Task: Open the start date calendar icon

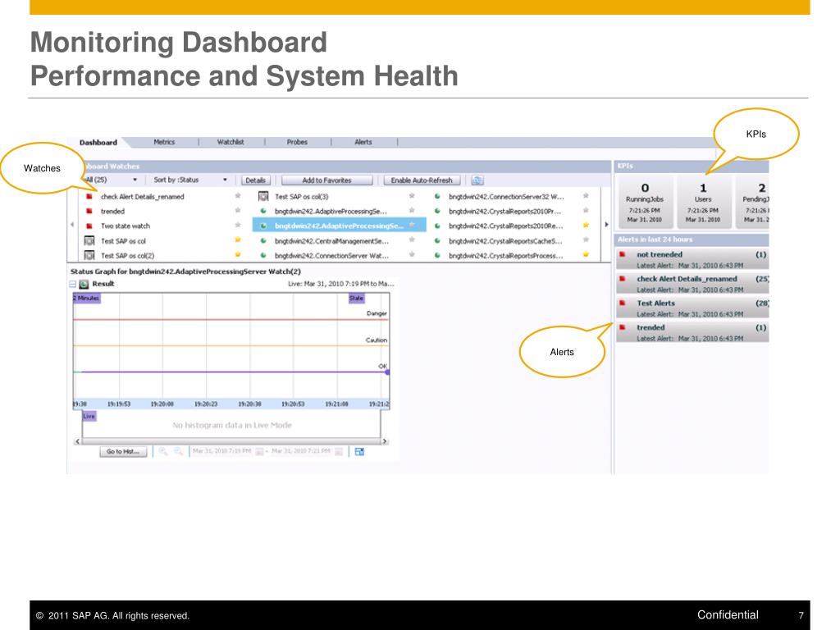Action: 259,452
